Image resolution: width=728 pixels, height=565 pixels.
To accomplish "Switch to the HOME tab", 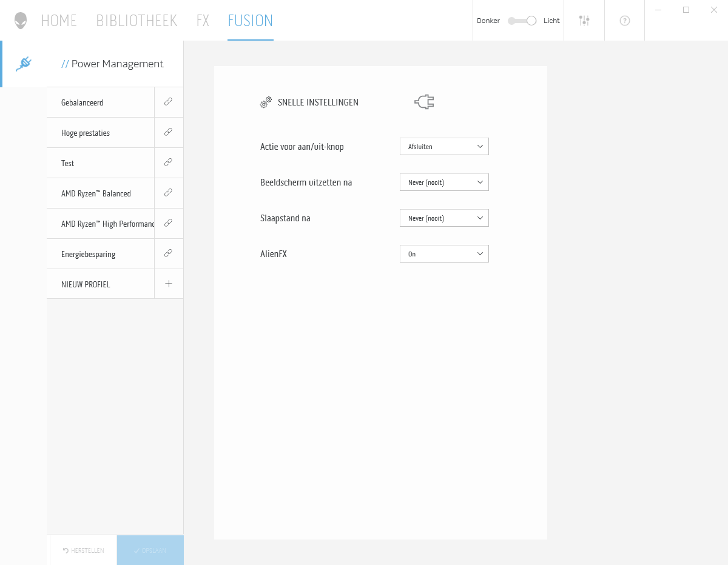I will pos(59,21).
